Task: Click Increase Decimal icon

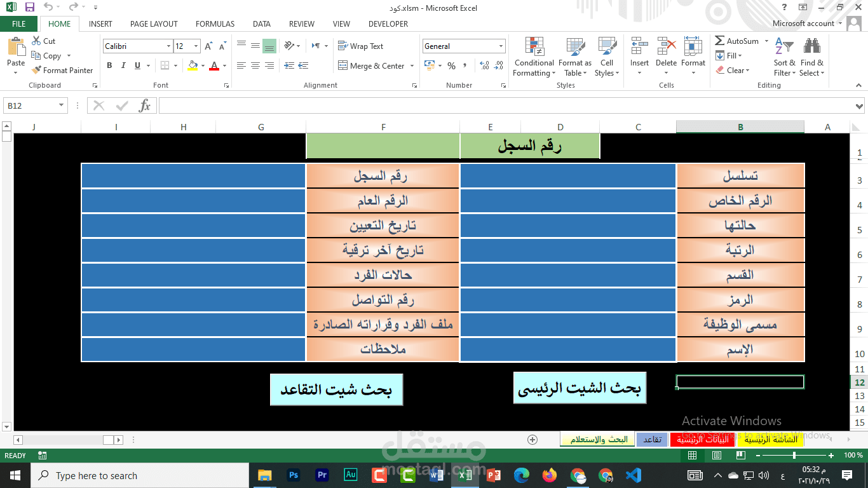Action: tap(484, 66)
